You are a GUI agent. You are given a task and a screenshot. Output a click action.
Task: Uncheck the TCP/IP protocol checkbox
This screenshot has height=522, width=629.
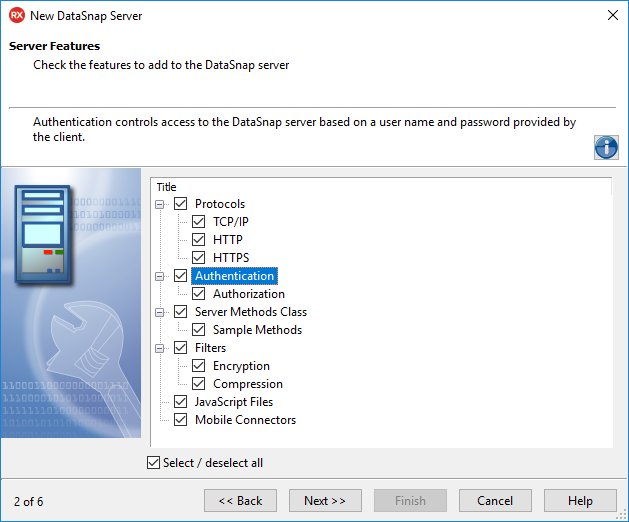pos(199,222)
